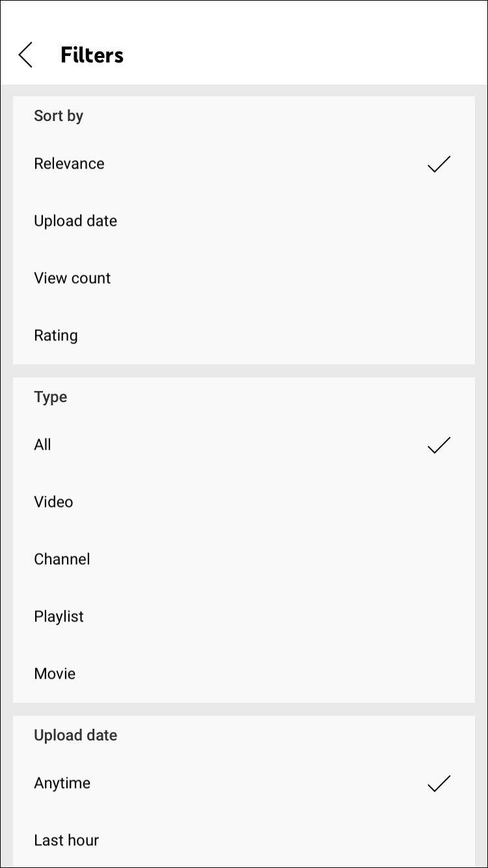Click the Upload date section header
The height and width of the screenshot is (868, 488).
click(75, 735)
